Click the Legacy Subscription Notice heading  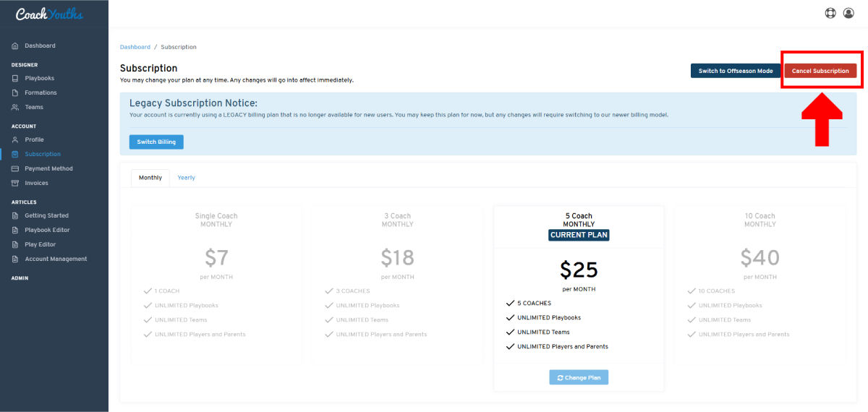point(193,103)
